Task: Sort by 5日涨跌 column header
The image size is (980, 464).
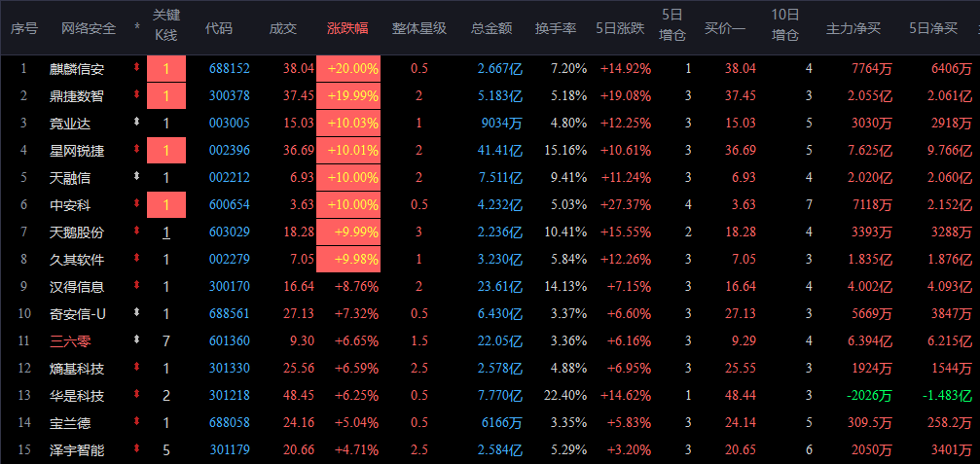Action: 620,29
